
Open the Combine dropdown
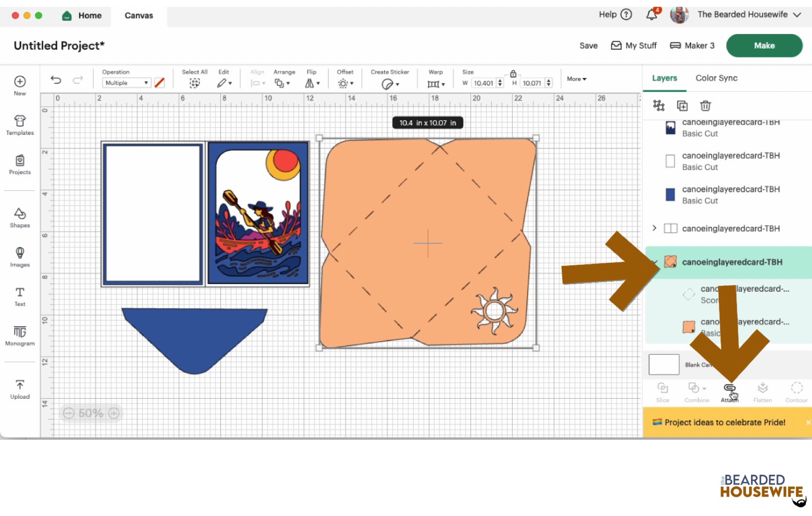pos(697,392)
